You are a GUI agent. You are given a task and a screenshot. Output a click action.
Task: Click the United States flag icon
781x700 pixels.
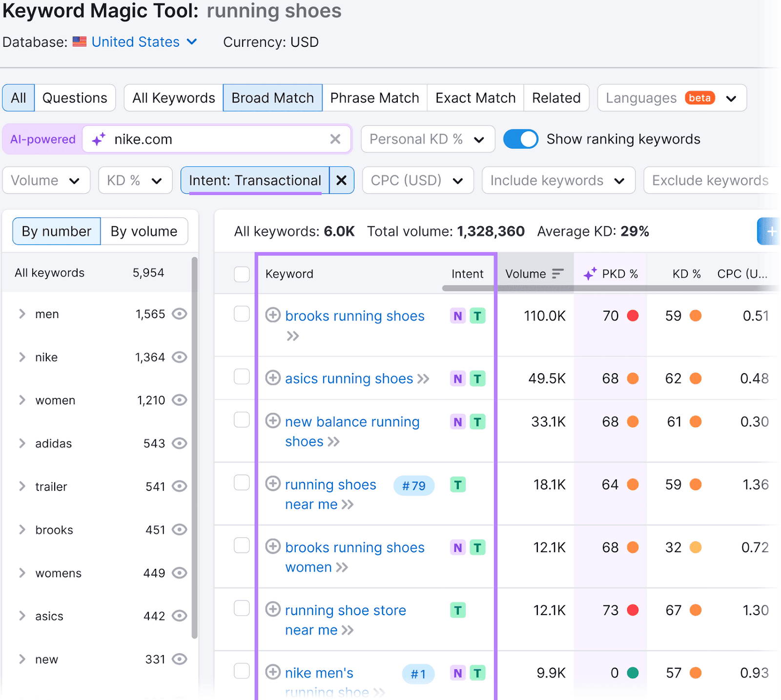point(80,41)
